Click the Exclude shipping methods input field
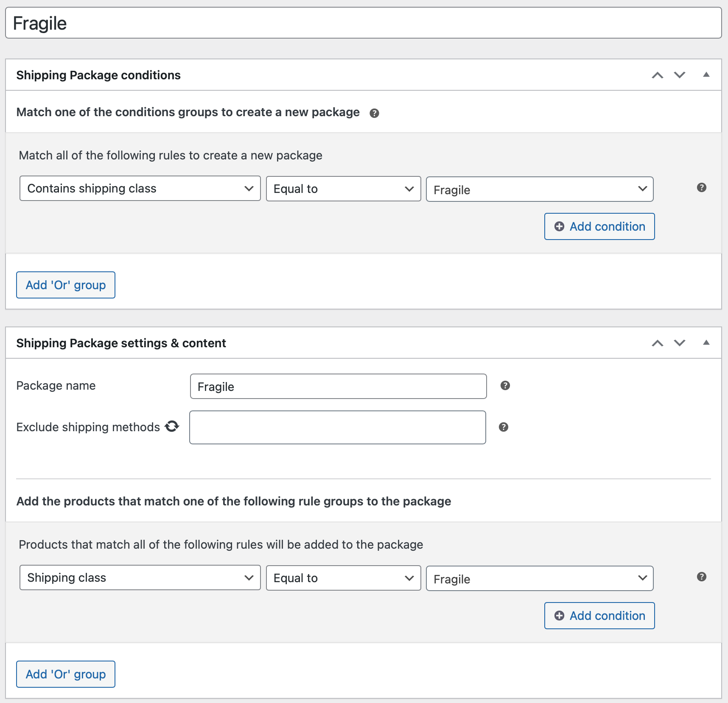The image size is (728, 703). tap(337, 427)
